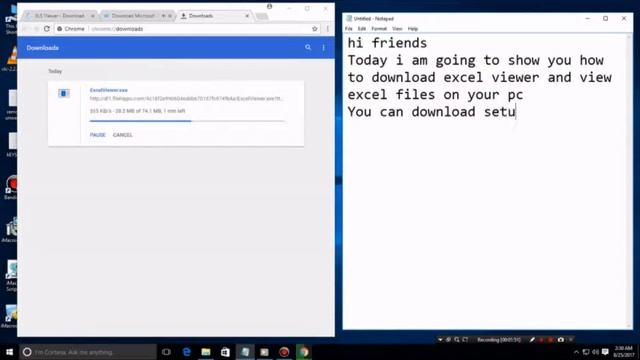Pause the ExcelViewer download
The width and height of the screenshot is (640, 360).
click(98, 135)
